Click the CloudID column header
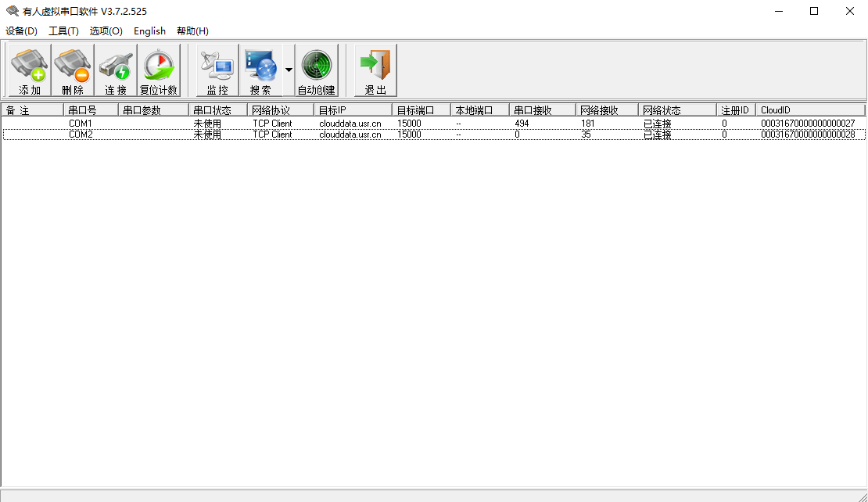Screen dimensions: 868x502 (x=810, y=110)
